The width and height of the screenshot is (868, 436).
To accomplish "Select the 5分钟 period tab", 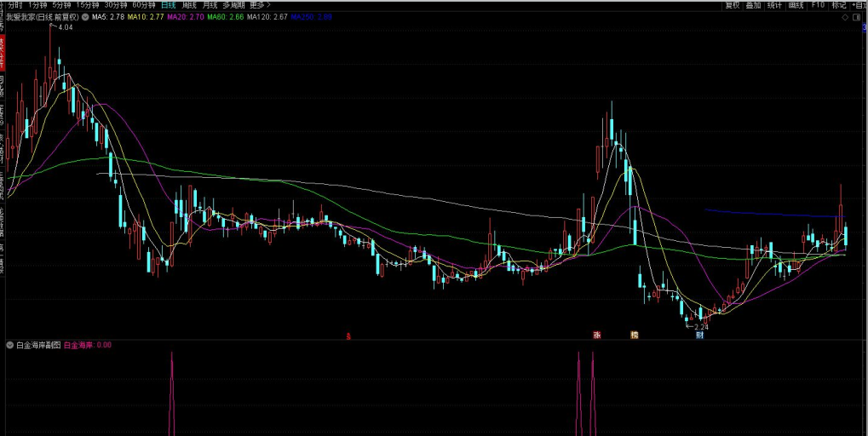I will pos(61,5).
